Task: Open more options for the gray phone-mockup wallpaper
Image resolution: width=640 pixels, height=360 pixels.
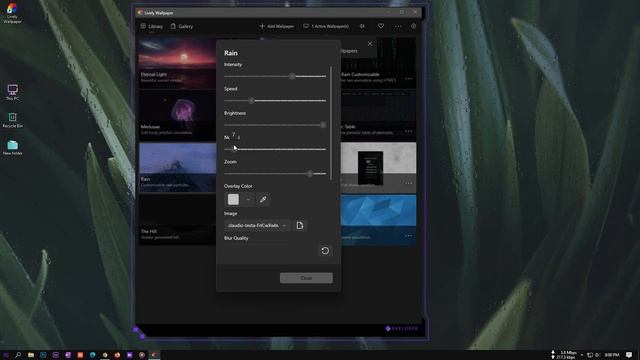Action: [x=409, y=183]
